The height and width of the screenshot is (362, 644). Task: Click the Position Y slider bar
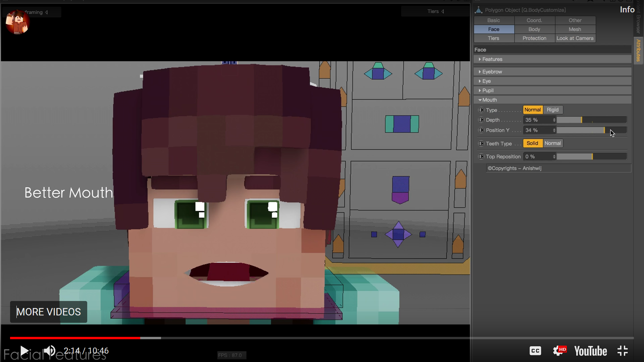592,130
